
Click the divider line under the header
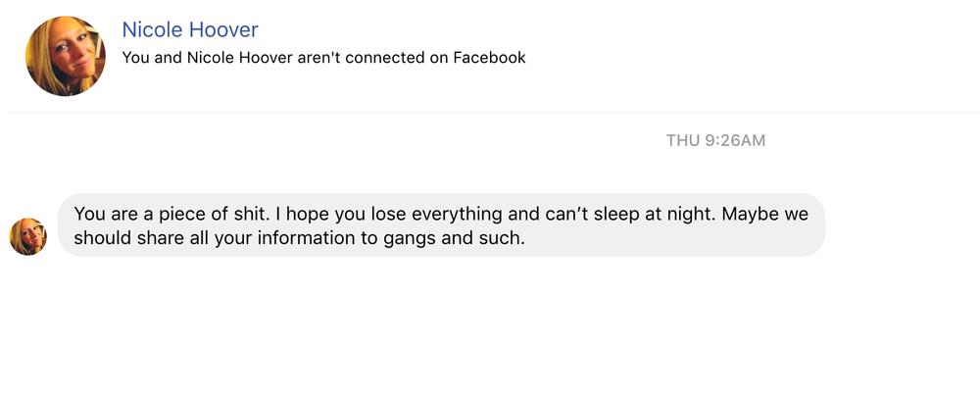click(490, 113)
